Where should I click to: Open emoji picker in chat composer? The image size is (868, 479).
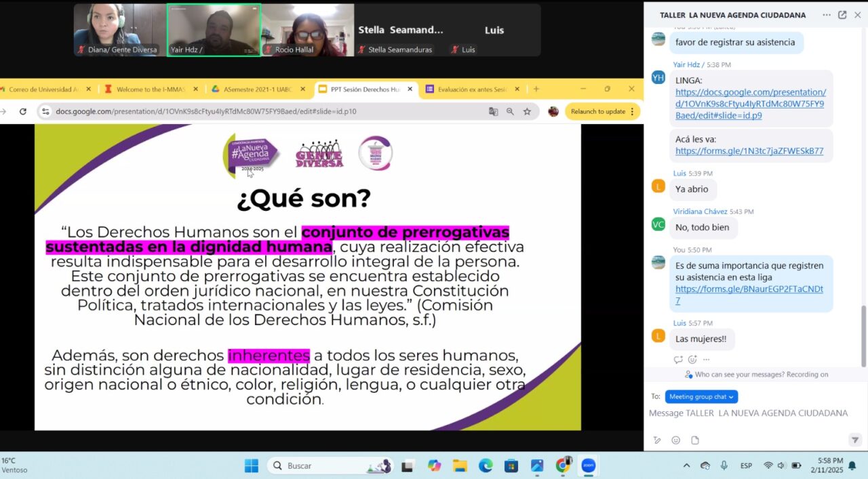click(676, 440)
